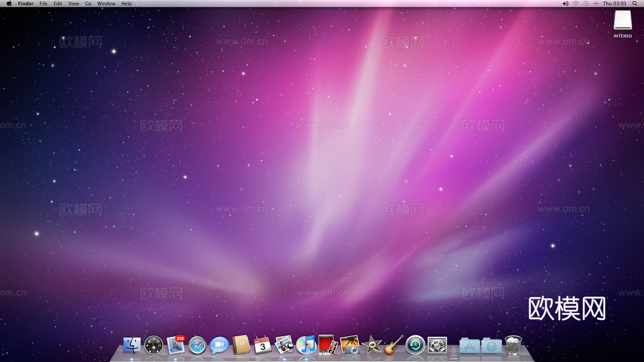Select the INTENSO drive on desktop
Viewport: 644px width, 362px height.
[623, 24]
